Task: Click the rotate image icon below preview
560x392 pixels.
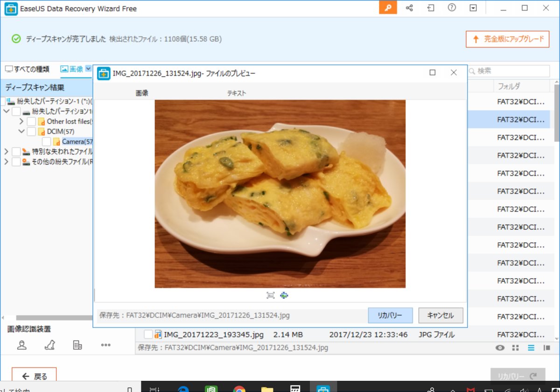Action: point(284,295)
